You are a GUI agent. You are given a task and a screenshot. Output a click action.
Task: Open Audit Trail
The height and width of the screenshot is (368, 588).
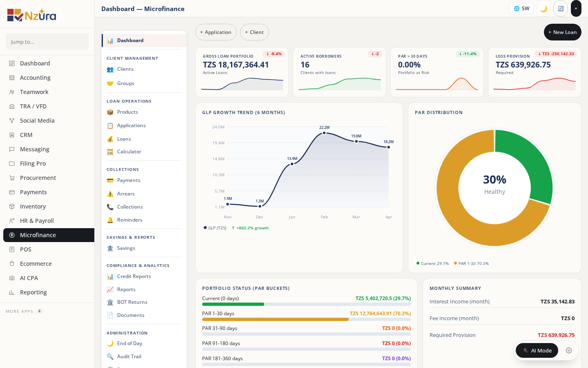point(144,357)
